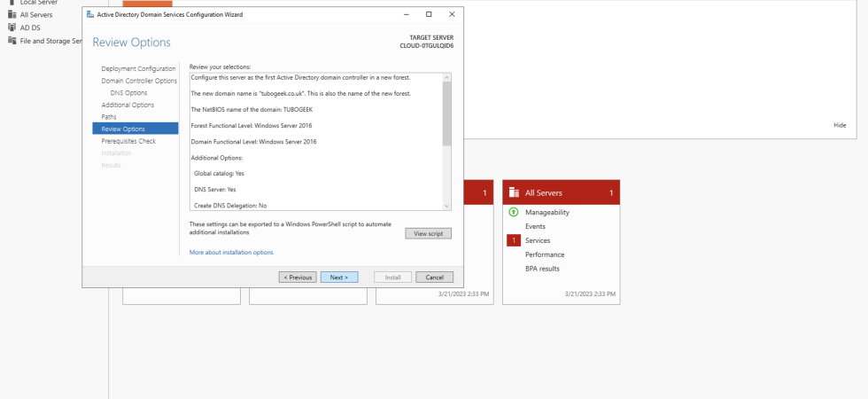Image resolution: width=868 pixels, height=399 pixels.
Task: Click the red Services alert badge
Action: 513,240
